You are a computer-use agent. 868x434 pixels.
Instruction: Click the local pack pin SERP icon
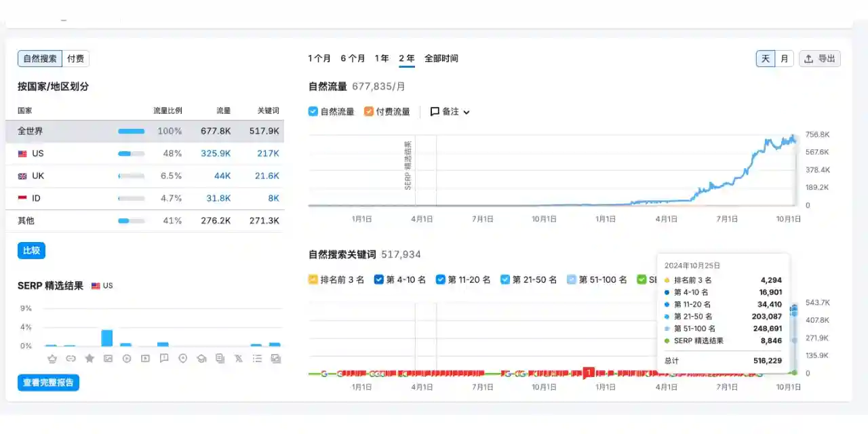click(x=182, y=358)
